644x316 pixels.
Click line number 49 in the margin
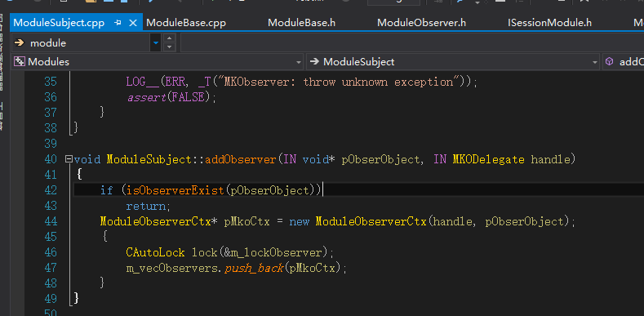(50, 298)
